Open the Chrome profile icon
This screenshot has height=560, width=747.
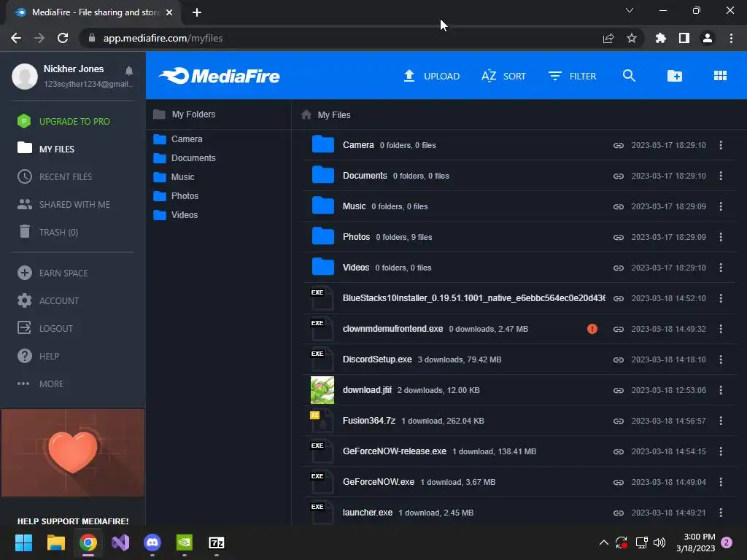click(708, 38)
